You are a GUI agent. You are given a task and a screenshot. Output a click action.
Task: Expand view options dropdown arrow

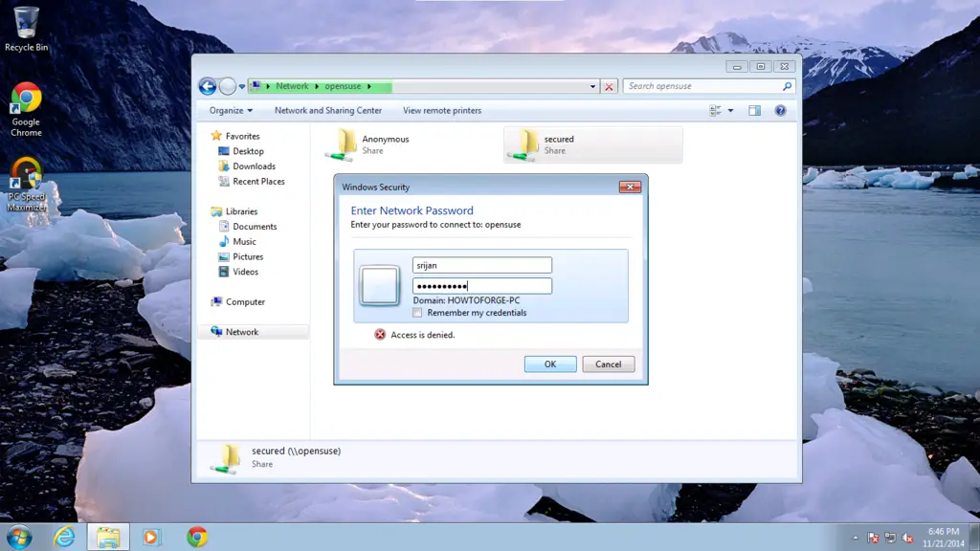point(730,111)
